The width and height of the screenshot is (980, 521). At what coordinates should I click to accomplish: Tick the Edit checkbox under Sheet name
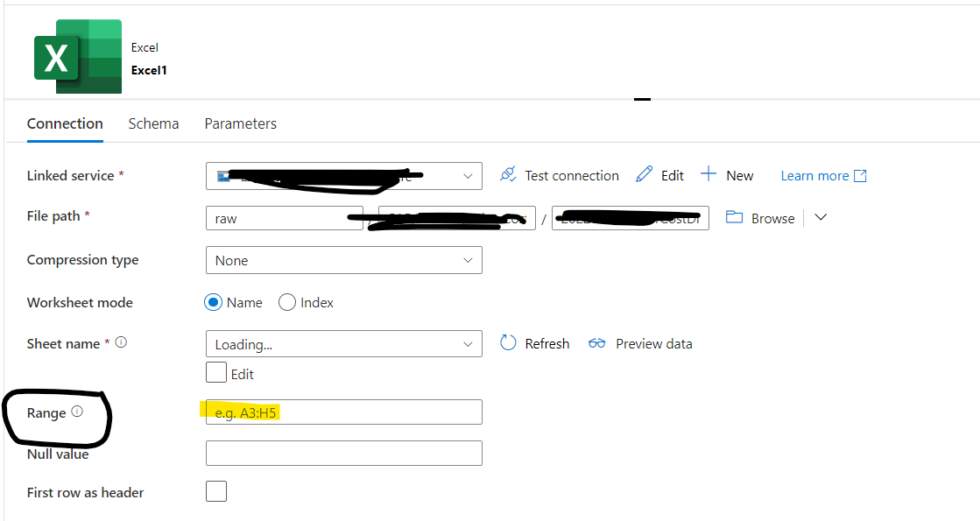tap(216, 372)
